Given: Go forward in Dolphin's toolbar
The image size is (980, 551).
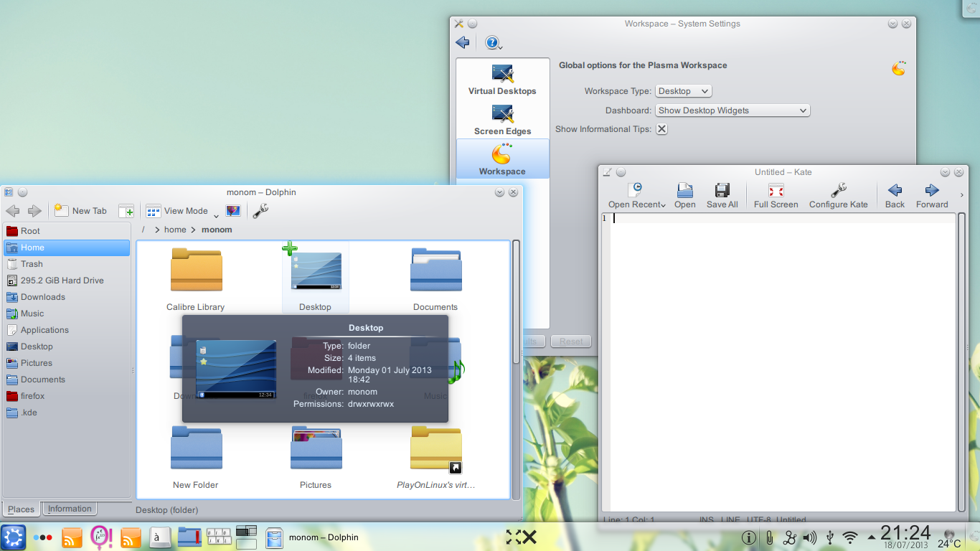Looking at the screenshot, I should click(34, 211).
